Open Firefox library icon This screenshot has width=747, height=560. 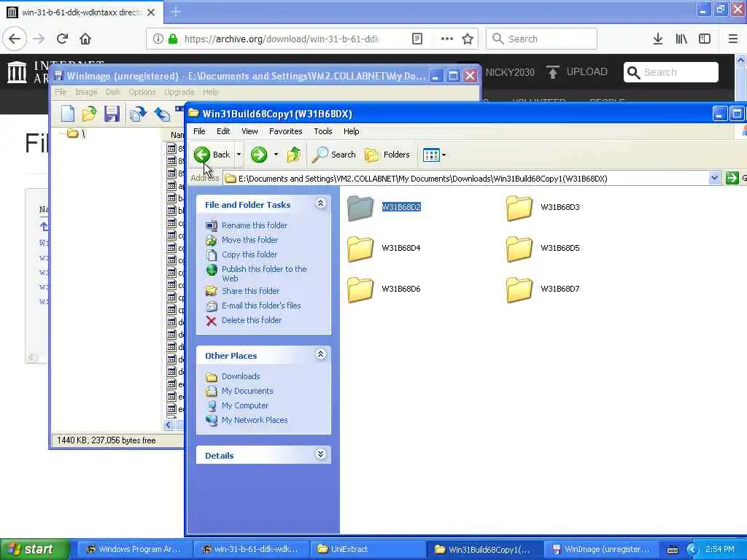tap(681, 39)
